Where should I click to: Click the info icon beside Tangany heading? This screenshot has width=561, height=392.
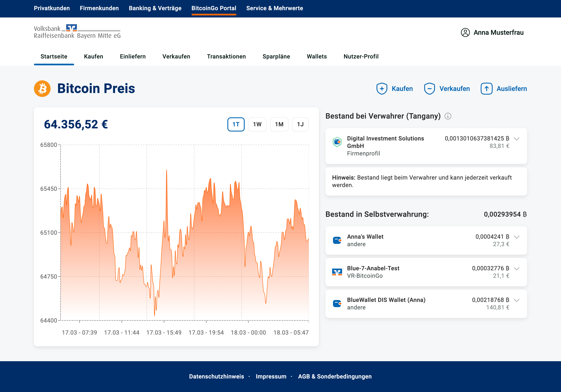pyautogui.click(x=448, y=116)
